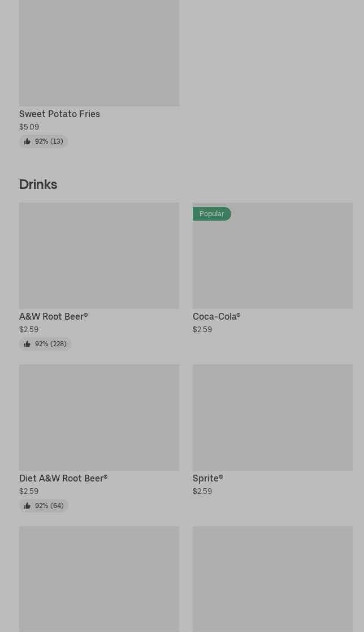Open the drink image below Sprite
Image resolution: width=364 pixels, height=632 pixels.
click(272, 579)
